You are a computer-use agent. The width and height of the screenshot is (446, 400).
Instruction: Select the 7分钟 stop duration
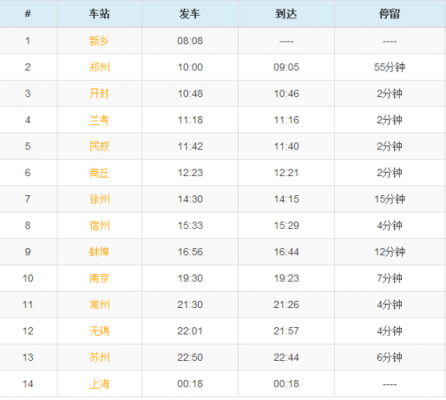[389, 278]
